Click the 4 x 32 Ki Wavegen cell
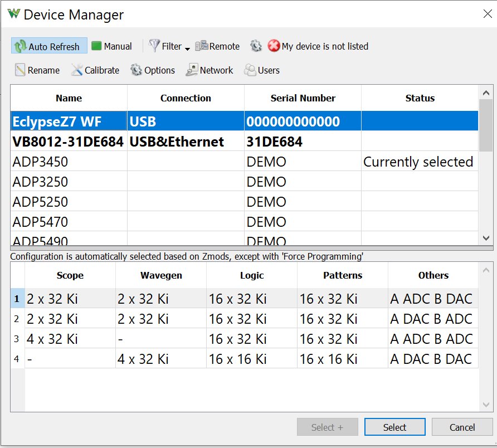Screen dimensions: 497x448 (x=161, y=359)
